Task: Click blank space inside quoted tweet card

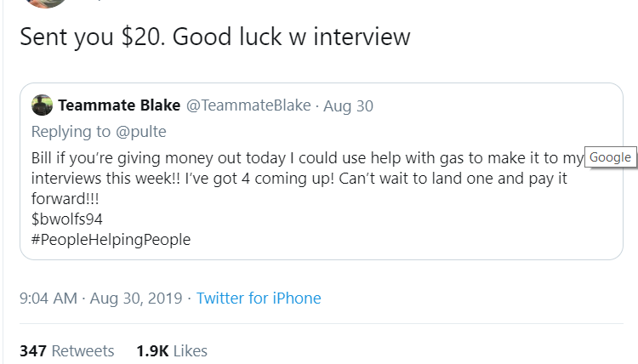Action: (425, 230)
